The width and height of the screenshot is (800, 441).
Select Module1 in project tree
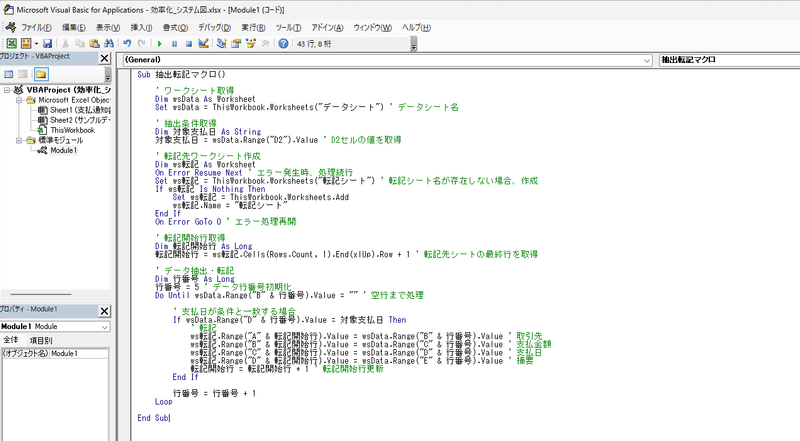pyautogui.click(x=64, y=151)
